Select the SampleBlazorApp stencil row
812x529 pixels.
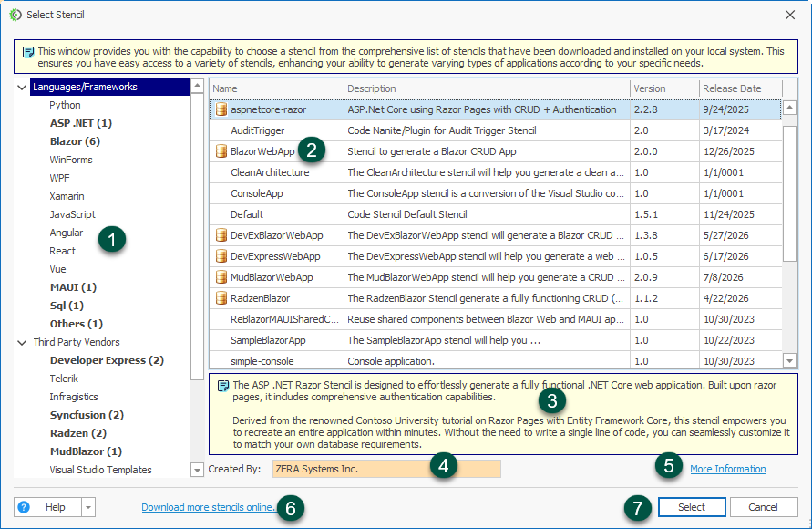coord(496,340)
